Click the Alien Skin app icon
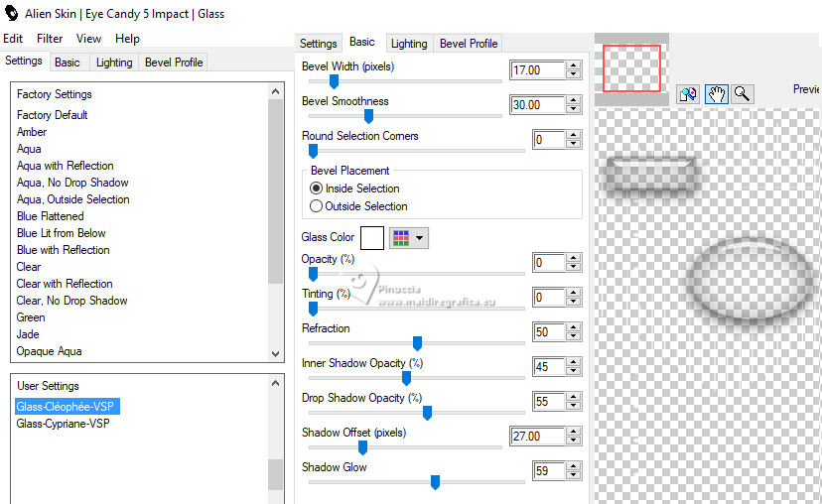 12,13
